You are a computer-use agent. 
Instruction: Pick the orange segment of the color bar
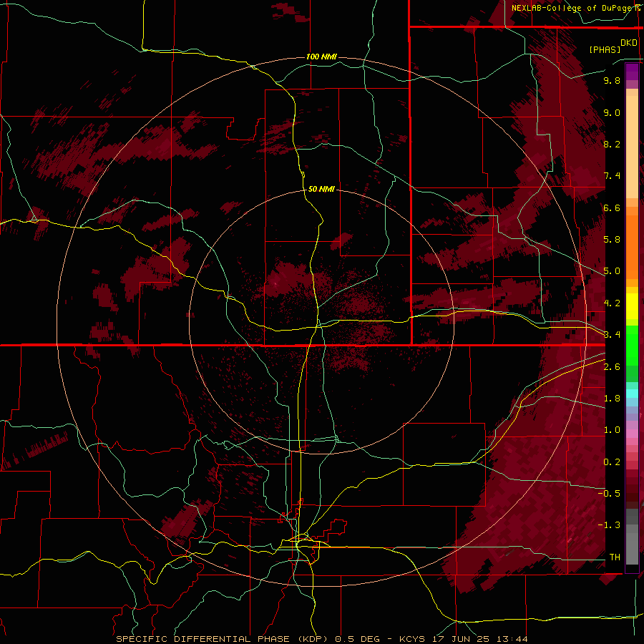pyautogui.click(x=632, y=248)
